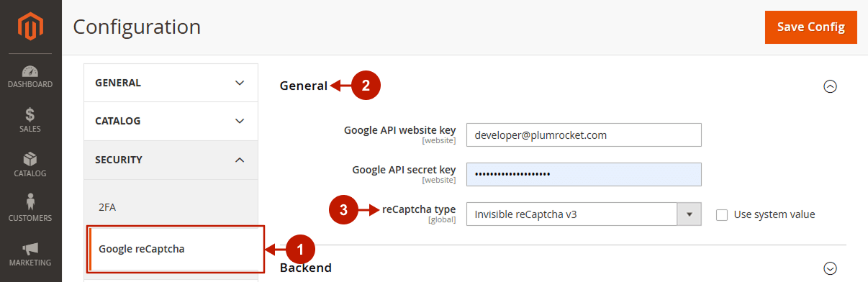Viewport: 868px width, 282px height.
Task: Expand the CATALOG config group
Action: [x=171, y=121]
